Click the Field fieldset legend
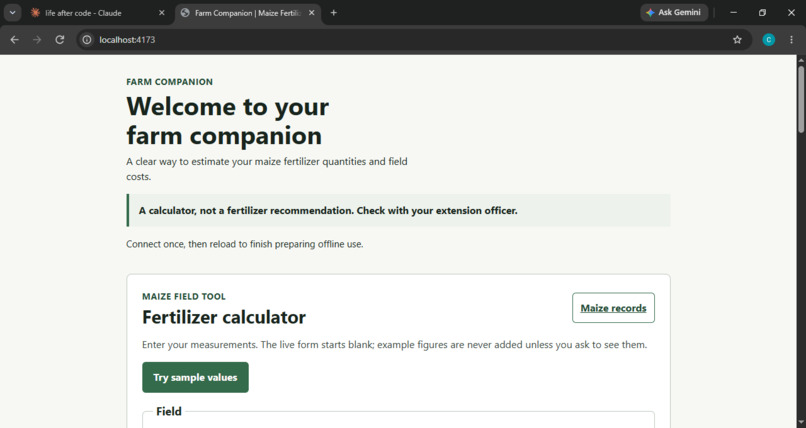 coord(169,412)
